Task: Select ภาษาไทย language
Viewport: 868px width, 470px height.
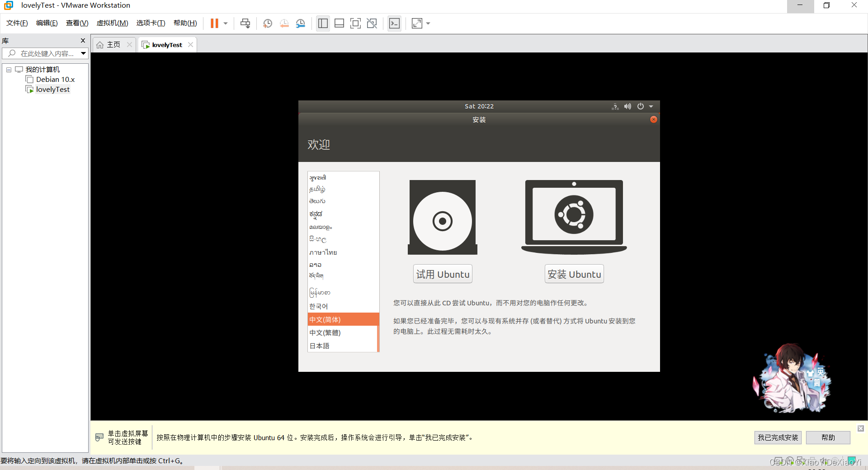Action: click(342, 252)
